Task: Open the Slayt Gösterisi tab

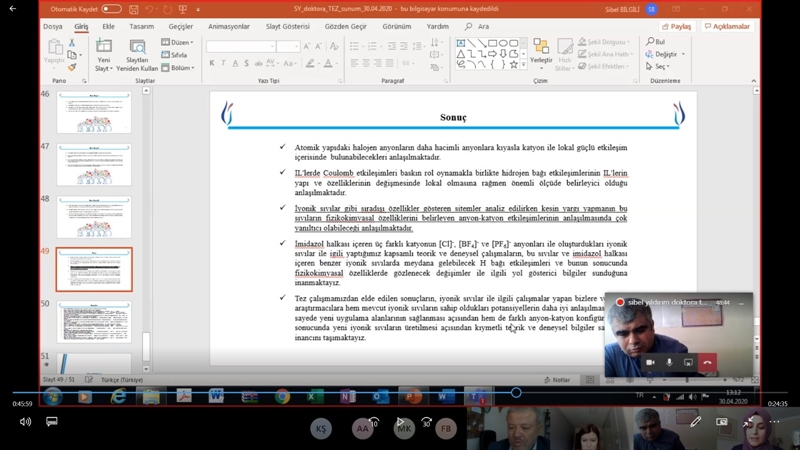Action: 288,27
